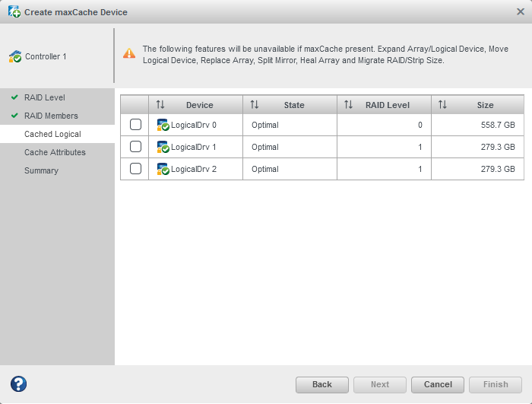Click the Optimal state of LogicalDrv 0

265,125
